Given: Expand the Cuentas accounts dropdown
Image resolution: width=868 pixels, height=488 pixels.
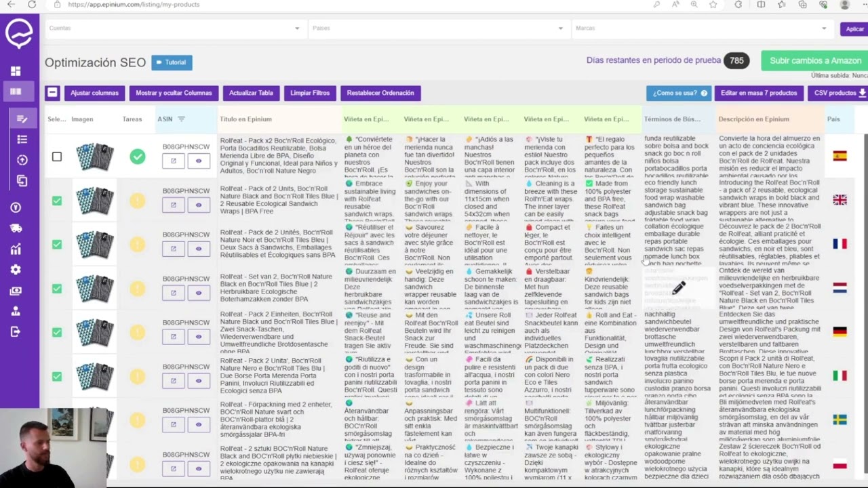Looking at the screenshot, I should pyautogui.click(x=174, y=28).
